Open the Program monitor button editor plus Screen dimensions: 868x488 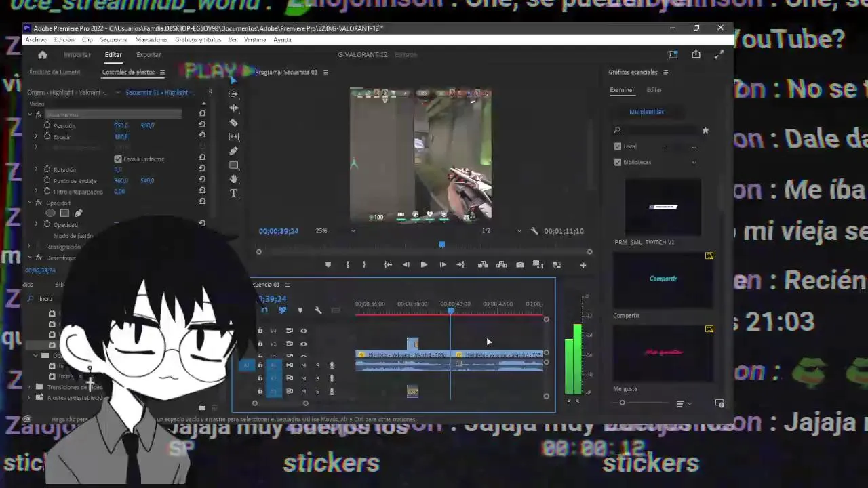583,265
